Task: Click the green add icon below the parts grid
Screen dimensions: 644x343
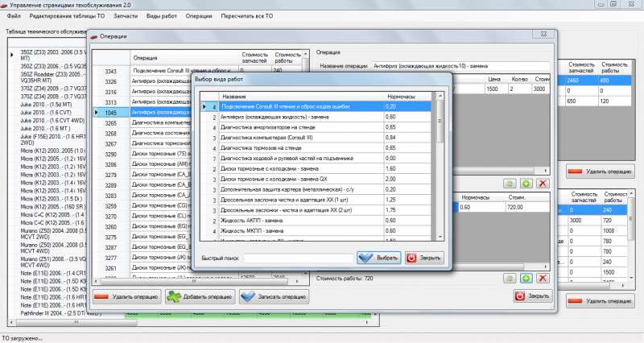Action: click(x=526, y=184)
